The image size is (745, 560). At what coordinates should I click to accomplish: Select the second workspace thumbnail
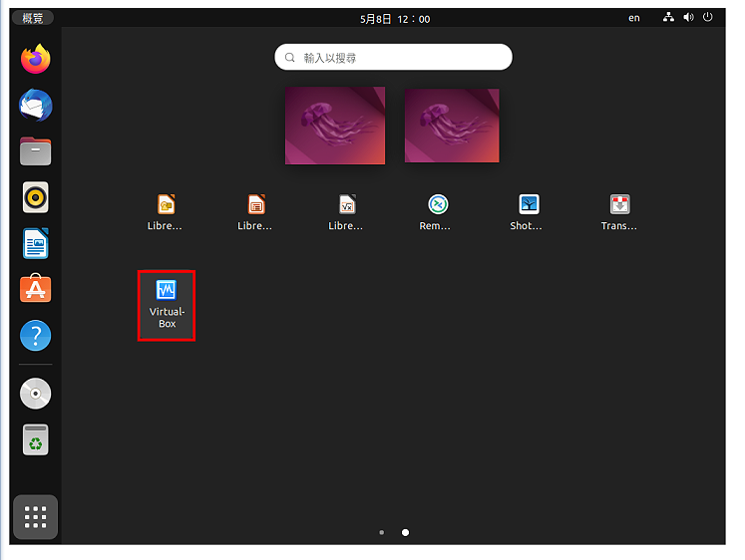(x=452, y=126)
